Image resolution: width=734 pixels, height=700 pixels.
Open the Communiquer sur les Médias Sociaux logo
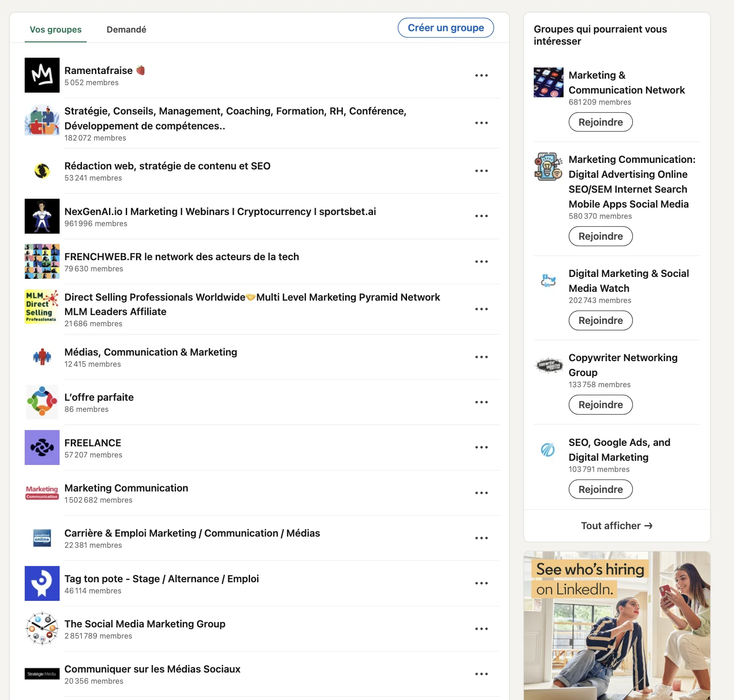(42, 673)
